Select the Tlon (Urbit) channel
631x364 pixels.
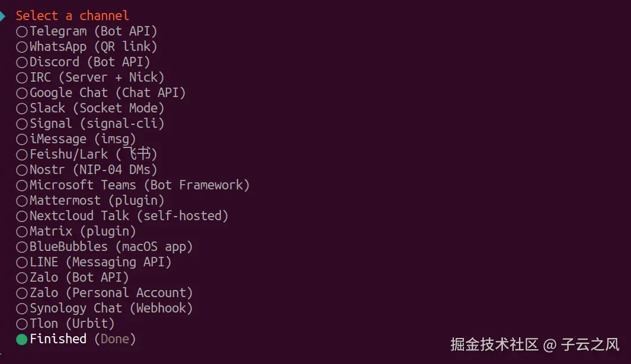pyautogui.click(x=68, y=323)
